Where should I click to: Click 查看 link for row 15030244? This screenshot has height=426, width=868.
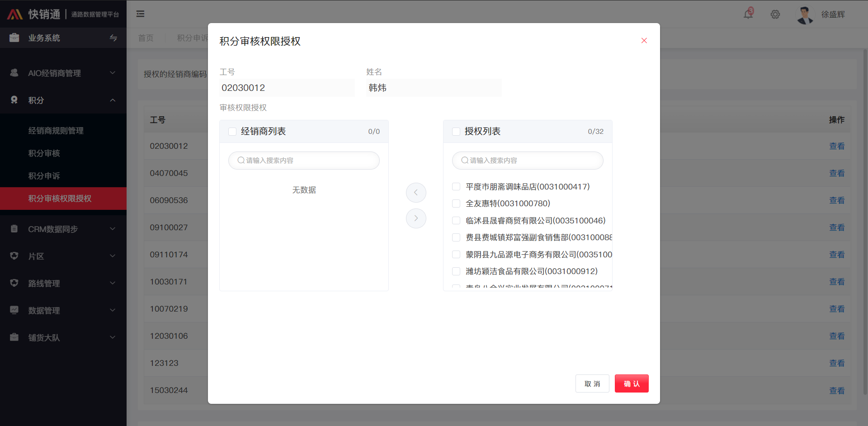tap(837, 391)
